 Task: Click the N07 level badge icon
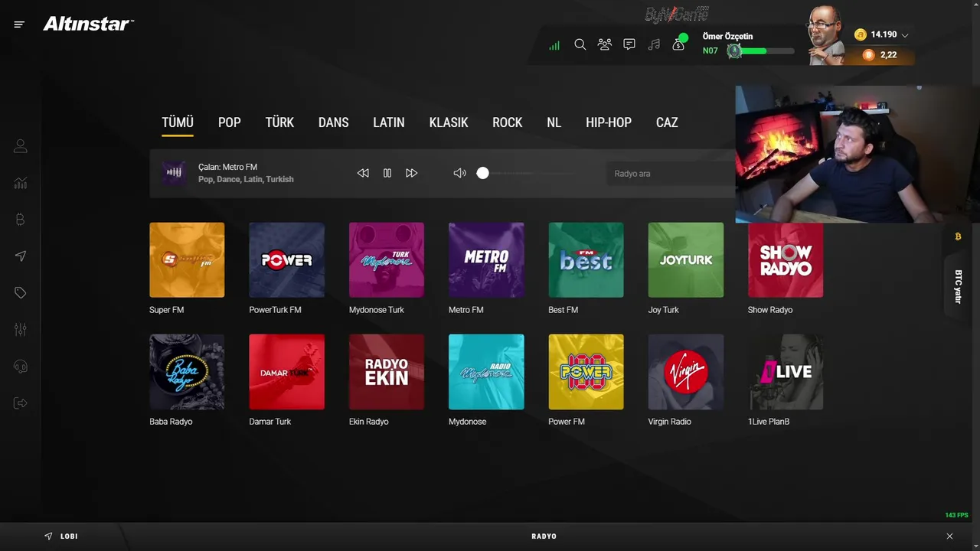pos(734,51)
